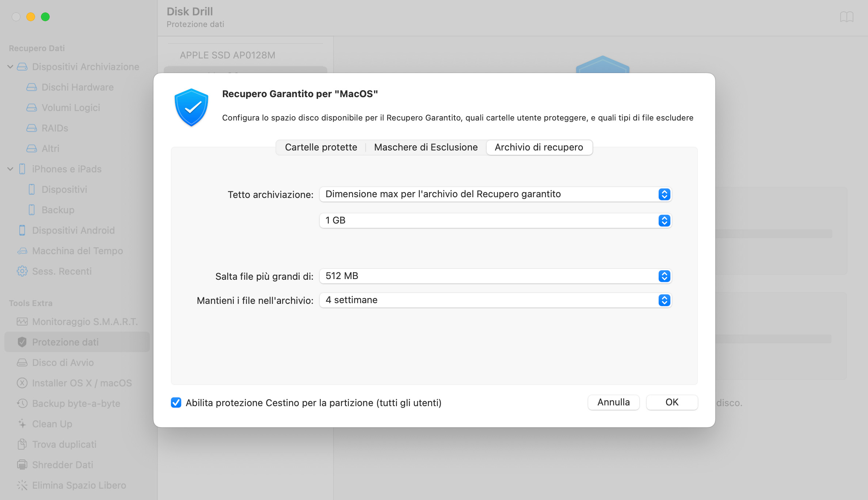Click the blue shield icon in dialog
868x500 pixels.
coord(191,107)
